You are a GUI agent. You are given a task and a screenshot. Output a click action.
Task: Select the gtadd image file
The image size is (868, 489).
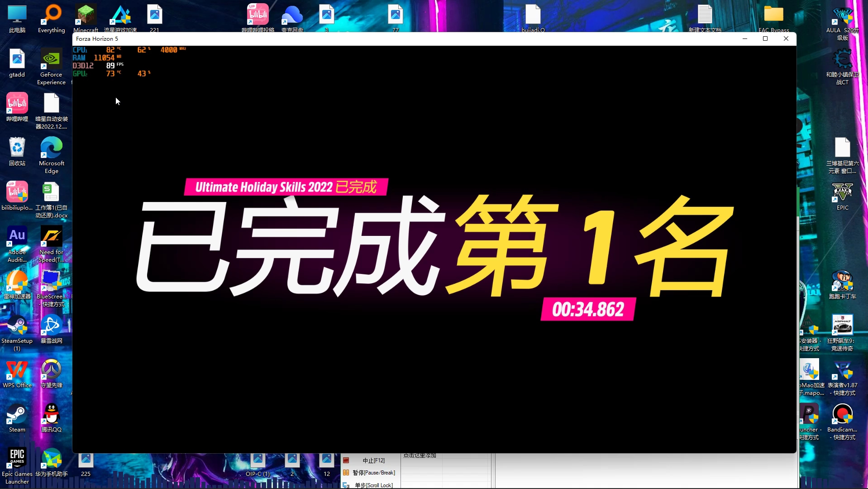tap(17, 63)
